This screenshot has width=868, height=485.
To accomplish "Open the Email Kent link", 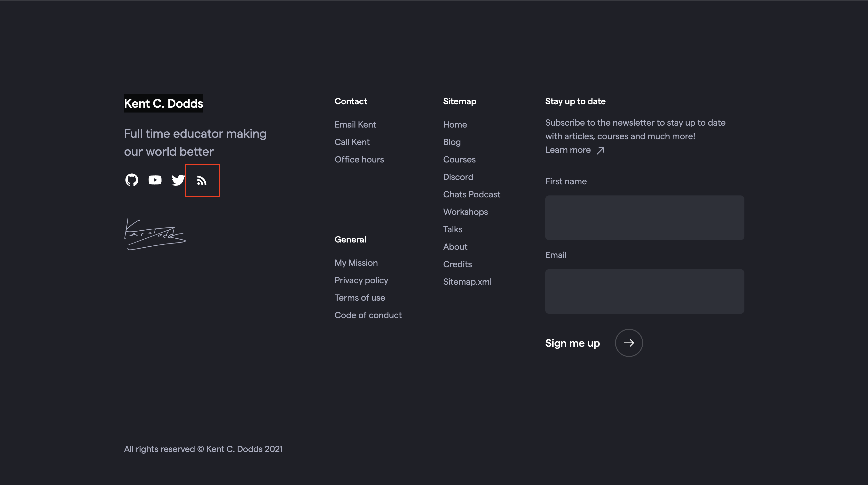I will pos(355,124).
